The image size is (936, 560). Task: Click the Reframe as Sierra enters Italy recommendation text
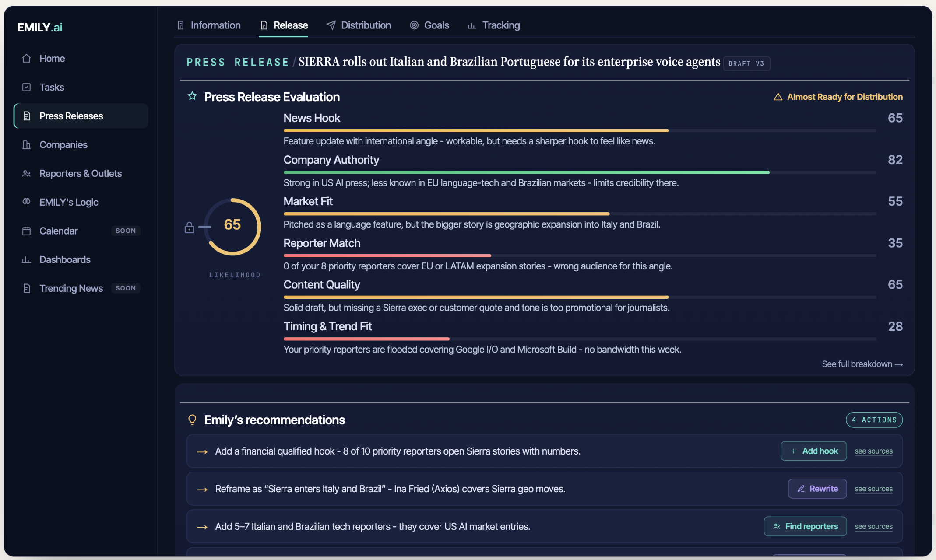pos(390,489)
